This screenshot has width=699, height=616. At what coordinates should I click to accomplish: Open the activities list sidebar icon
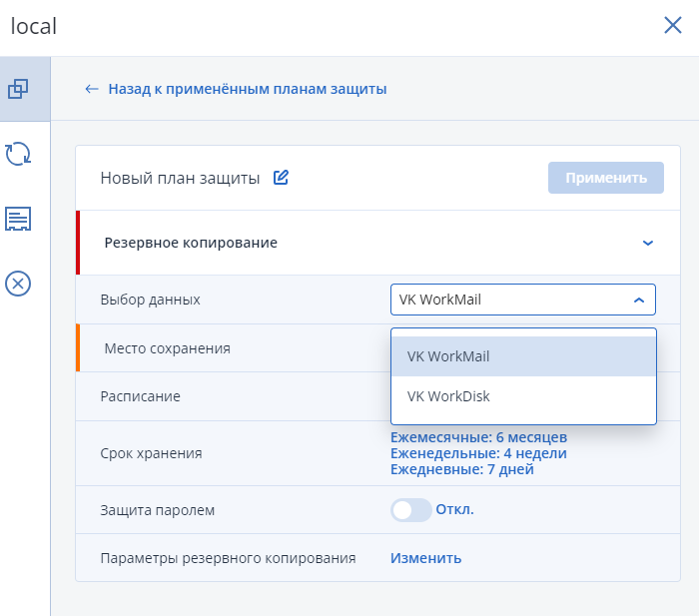18,219
